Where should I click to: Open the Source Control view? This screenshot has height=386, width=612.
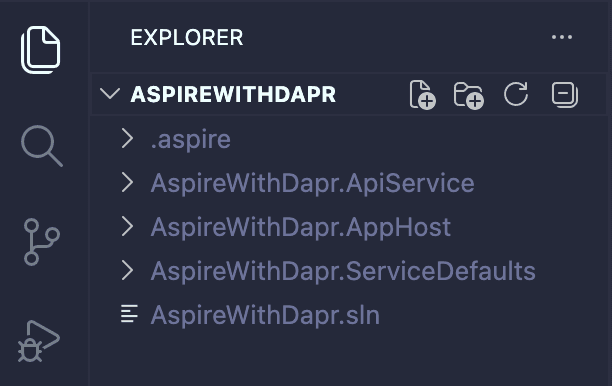pyautogui.click(x=41, y=242)
